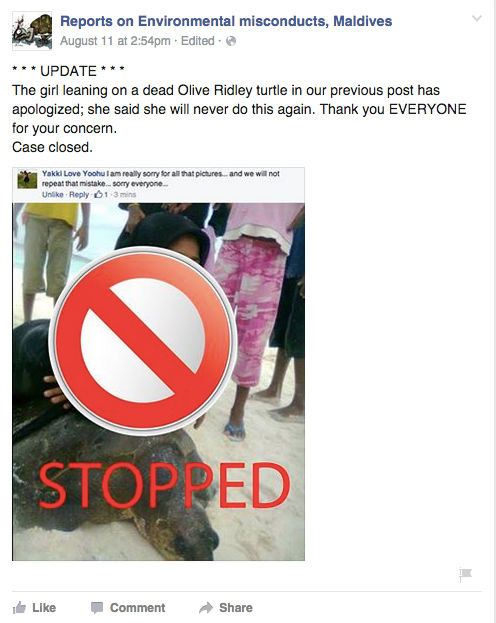Click Unlike under the embedded comment
This screenshot has height=623, width=496.
point(52,195)
